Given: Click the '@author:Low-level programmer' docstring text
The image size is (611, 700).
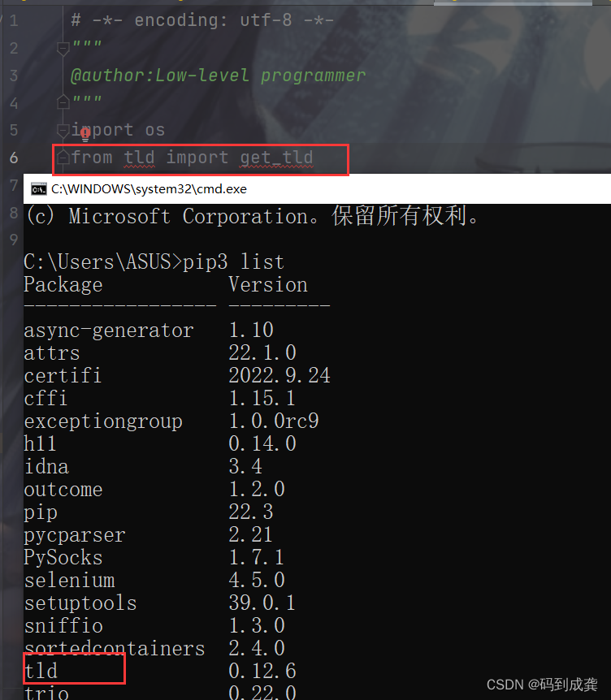Looking at the screenshot, I should [219, 76].
